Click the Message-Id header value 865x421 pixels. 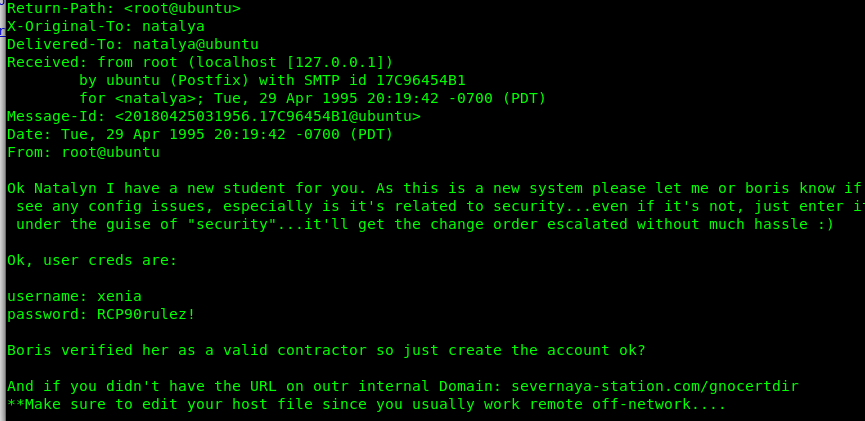pos(268,116)
